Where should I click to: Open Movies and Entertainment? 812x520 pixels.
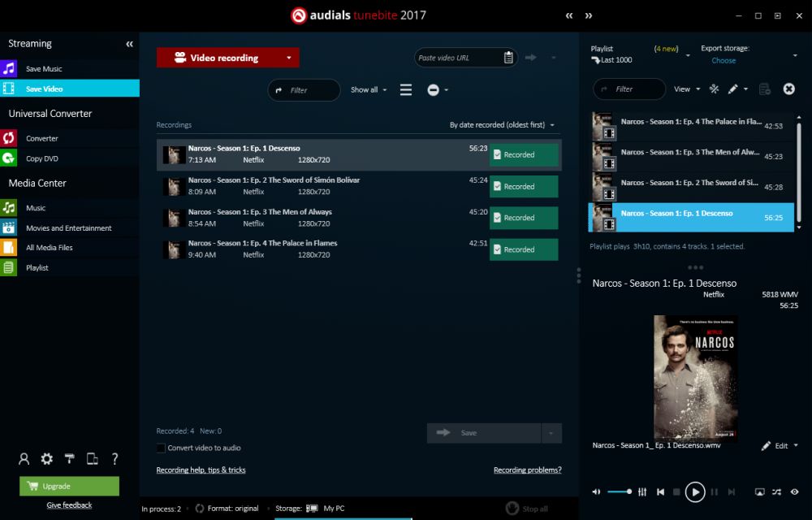click(69, 227)
